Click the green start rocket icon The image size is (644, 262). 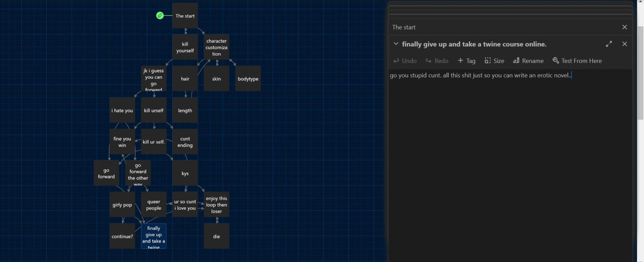pos(160,16)
